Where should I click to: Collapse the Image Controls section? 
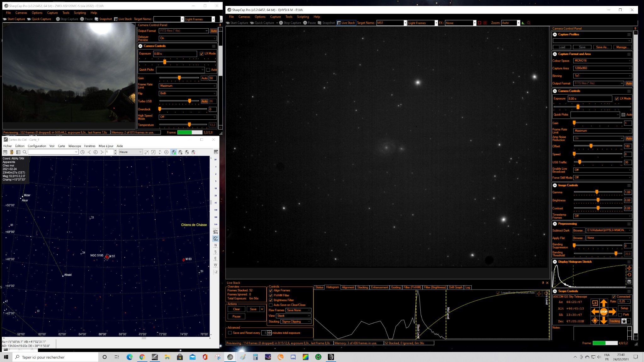(x=555, y=185)
